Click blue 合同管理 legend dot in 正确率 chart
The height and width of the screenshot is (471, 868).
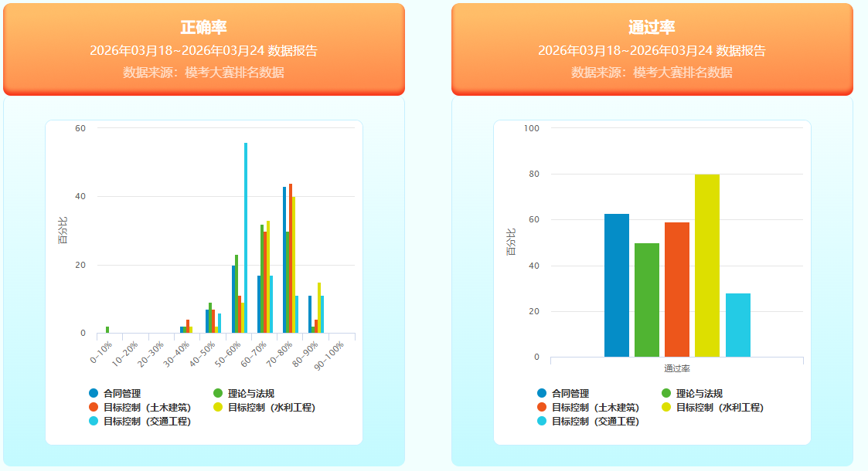[94, 393]
